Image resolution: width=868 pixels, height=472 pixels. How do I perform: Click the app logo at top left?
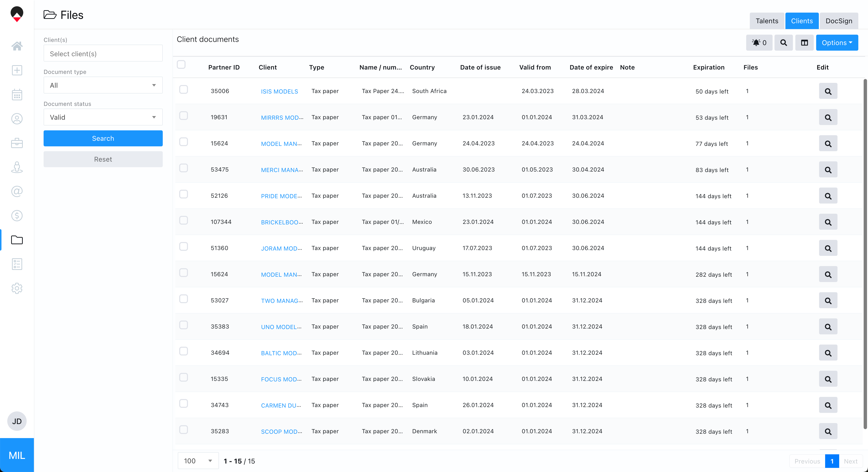pos(17,14)
